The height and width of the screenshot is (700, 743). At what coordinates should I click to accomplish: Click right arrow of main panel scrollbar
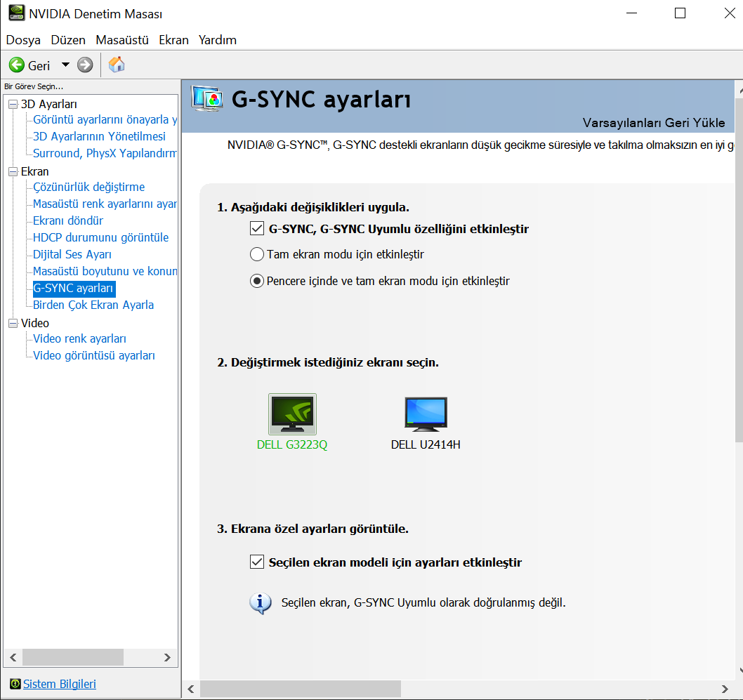click(x=725, y=689)
